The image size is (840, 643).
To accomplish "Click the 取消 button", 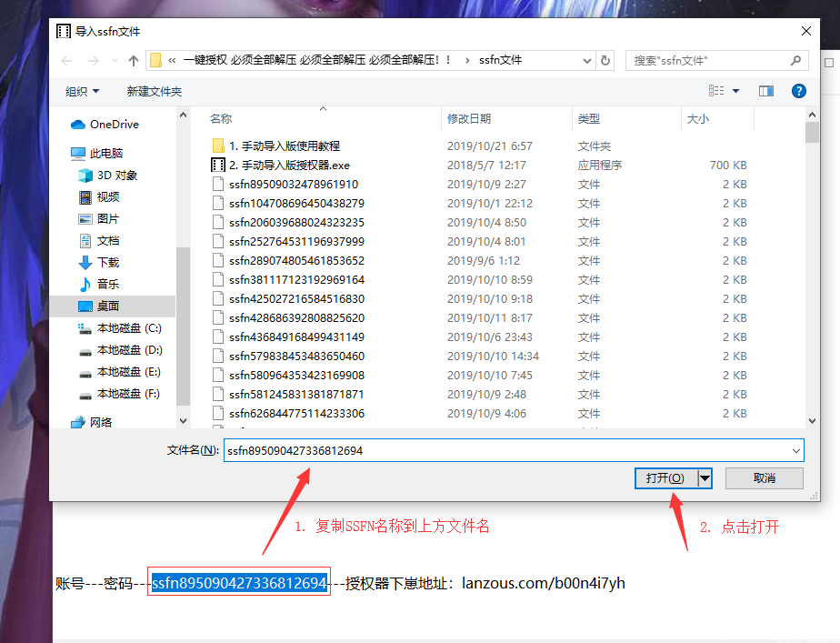I will click(764, 478).
